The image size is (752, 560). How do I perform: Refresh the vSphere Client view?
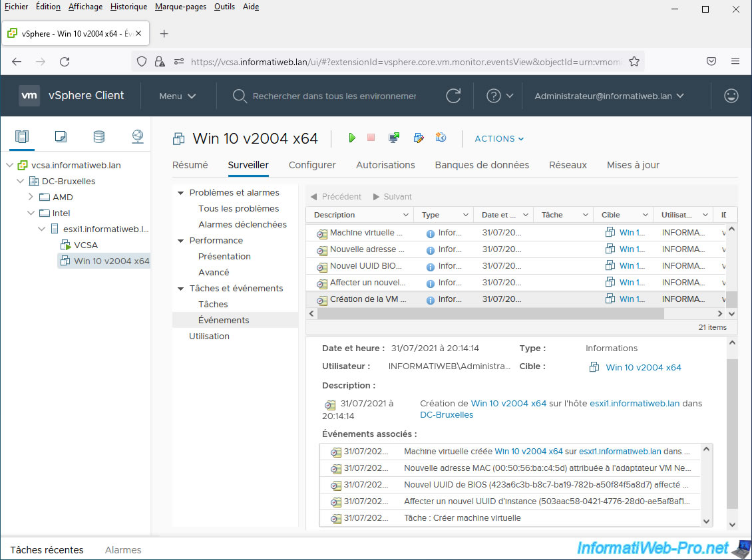[x=453, y=96]
